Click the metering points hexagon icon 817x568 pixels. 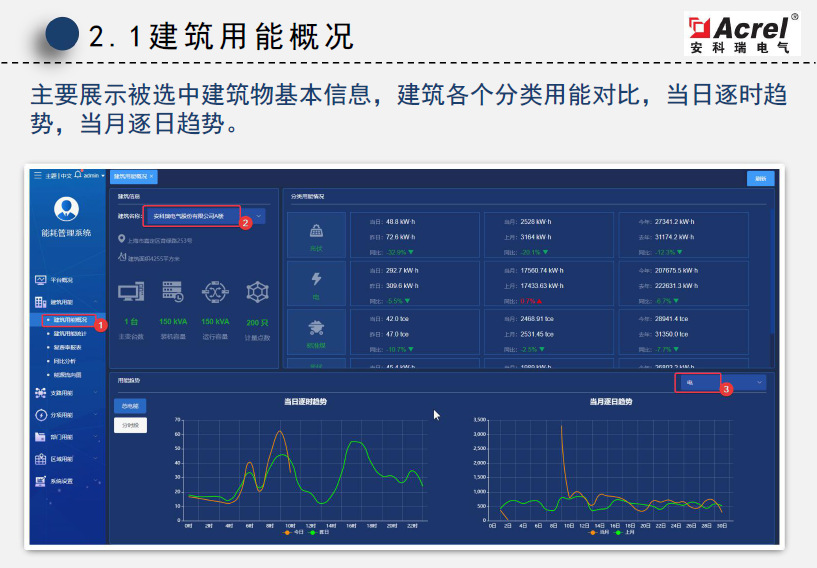pyautogui.click(x=257, y=292)
